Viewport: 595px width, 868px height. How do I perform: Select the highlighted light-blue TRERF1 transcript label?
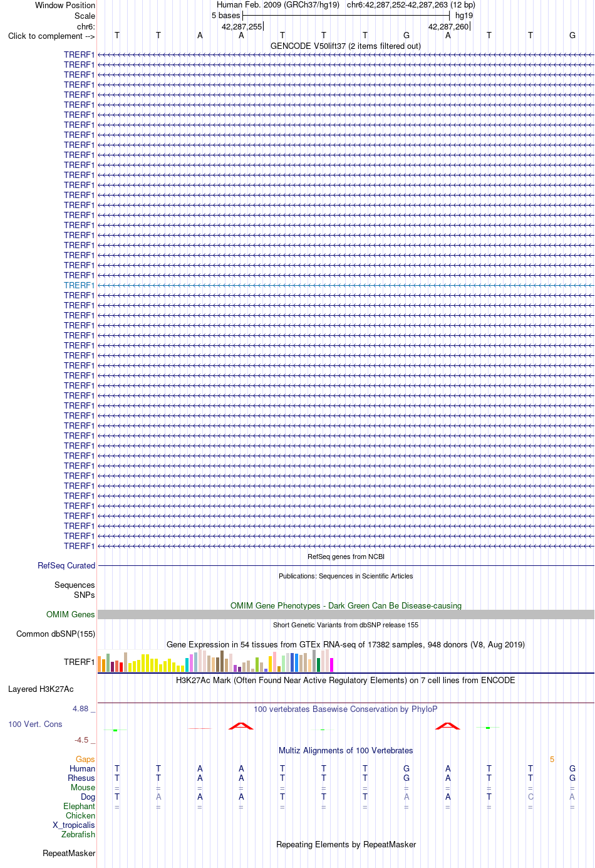tap(80, 285)
